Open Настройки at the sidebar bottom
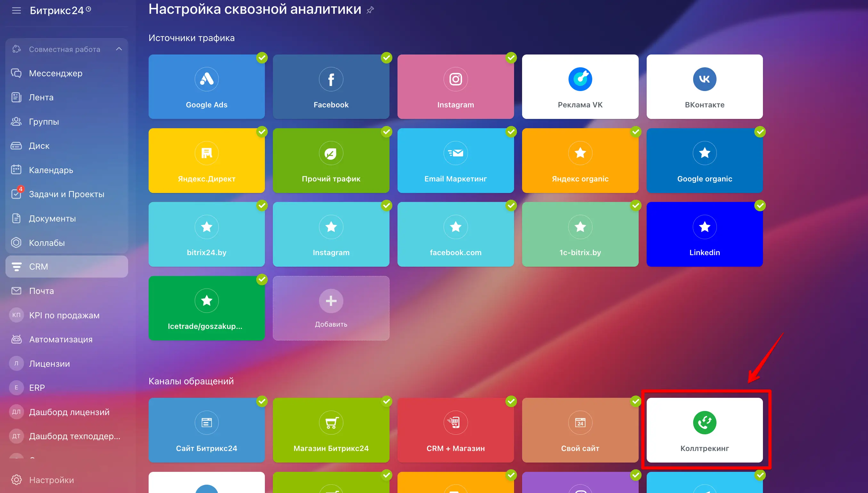This screenshot has height=493, width=868. point(51,480)
